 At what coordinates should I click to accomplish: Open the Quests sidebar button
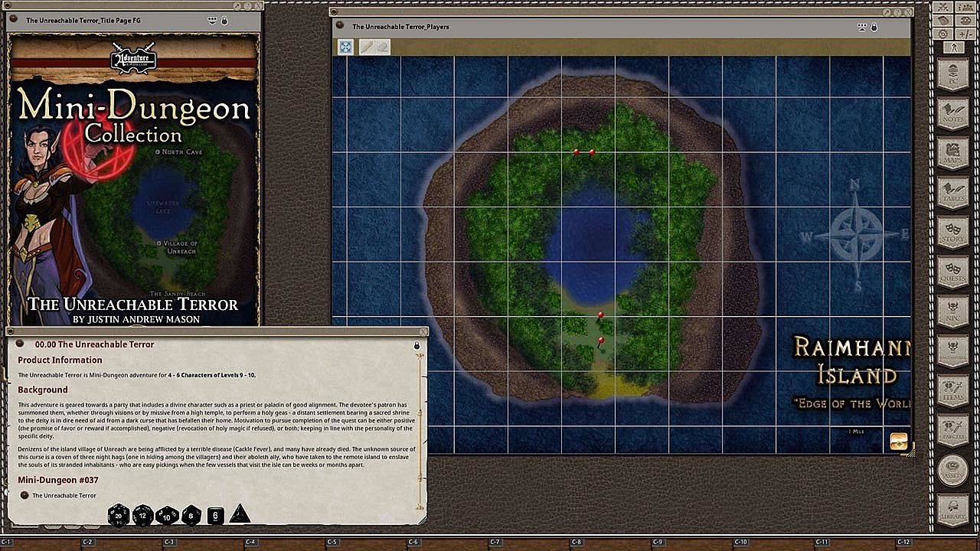[953, 272]
